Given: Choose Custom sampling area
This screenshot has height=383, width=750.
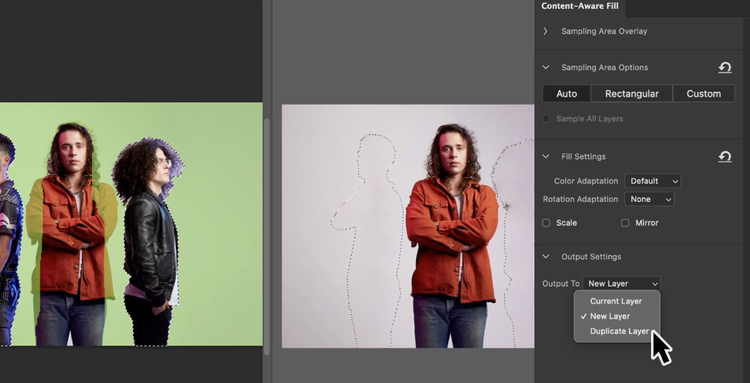Looking at the screenshot, I should [704, 94].
